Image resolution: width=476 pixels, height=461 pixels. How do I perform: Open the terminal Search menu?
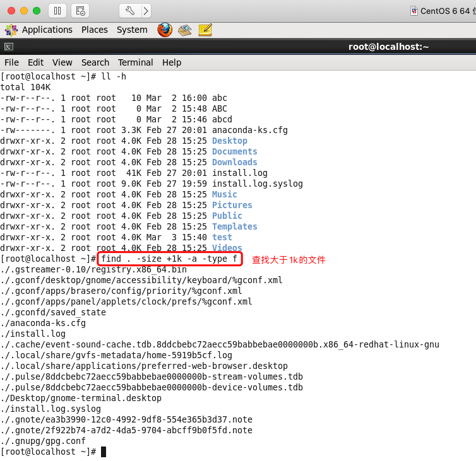pyautogui.click(x=95, y=62)
